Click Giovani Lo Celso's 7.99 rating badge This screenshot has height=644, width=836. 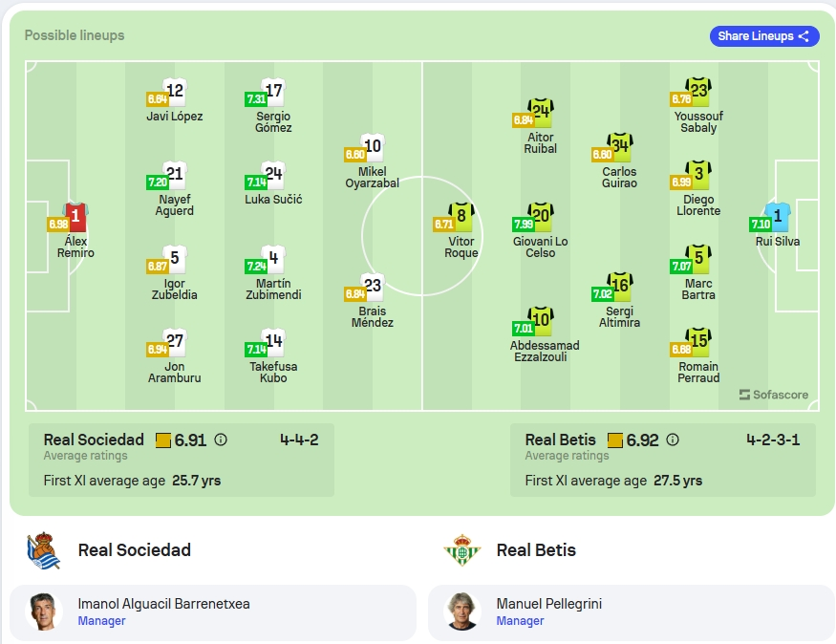click(x=523, y=225)
